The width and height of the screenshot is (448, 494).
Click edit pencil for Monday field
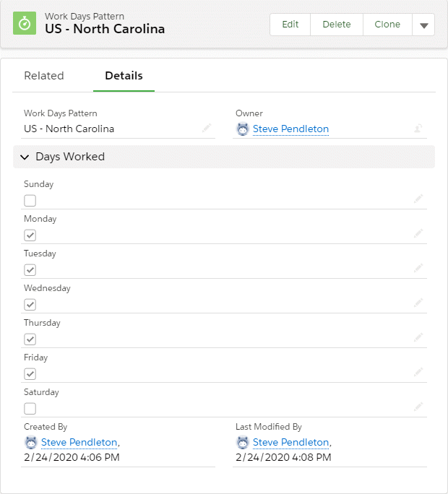[x=418, y=233]
